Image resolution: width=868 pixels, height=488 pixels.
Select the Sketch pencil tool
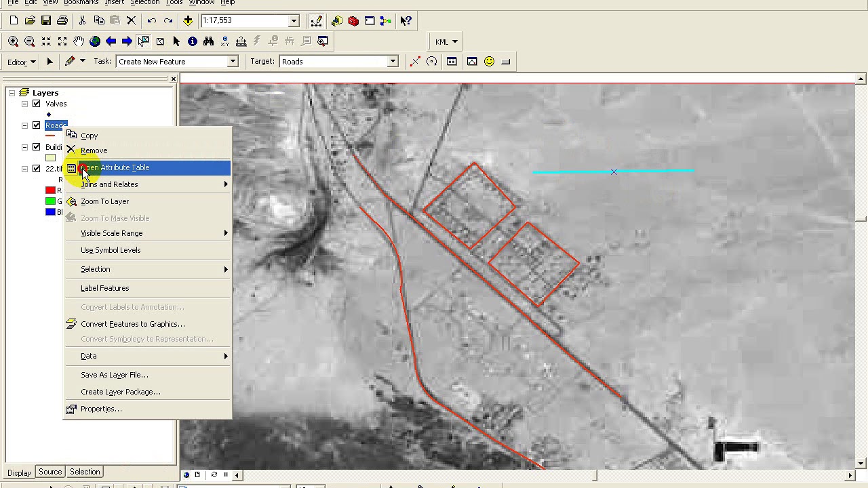(x=70, y=62)
